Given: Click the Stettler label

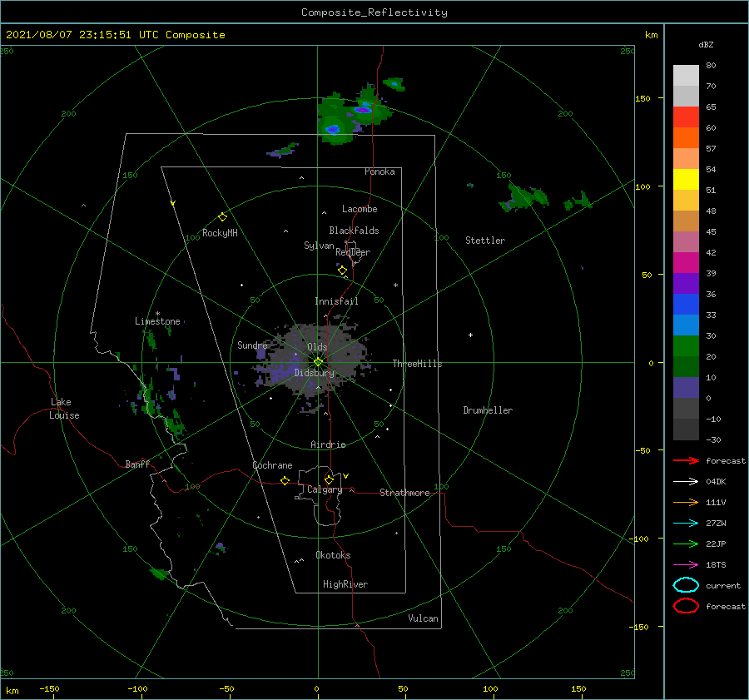Looking at the screenshot, I should coord(485,241).
